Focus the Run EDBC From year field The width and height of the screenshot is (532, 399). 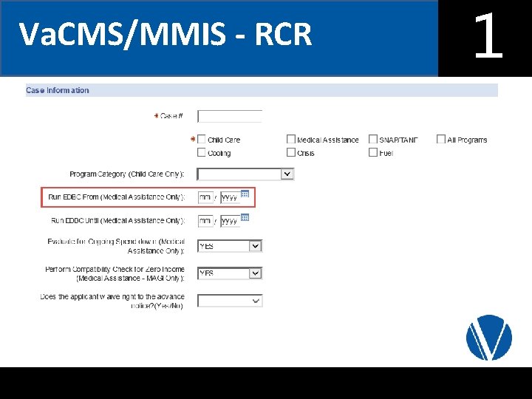[x=230, y=197]
